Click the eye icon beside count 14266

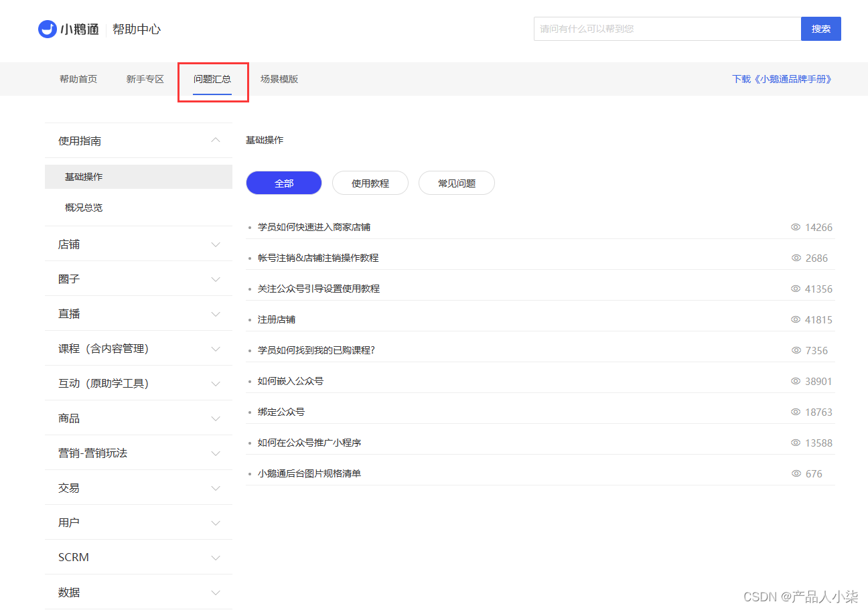796,227
